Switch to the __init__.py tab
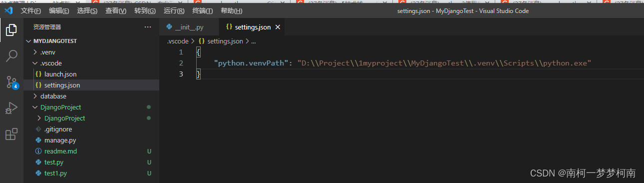Screen dimensions: 644x183 point(189,27)
